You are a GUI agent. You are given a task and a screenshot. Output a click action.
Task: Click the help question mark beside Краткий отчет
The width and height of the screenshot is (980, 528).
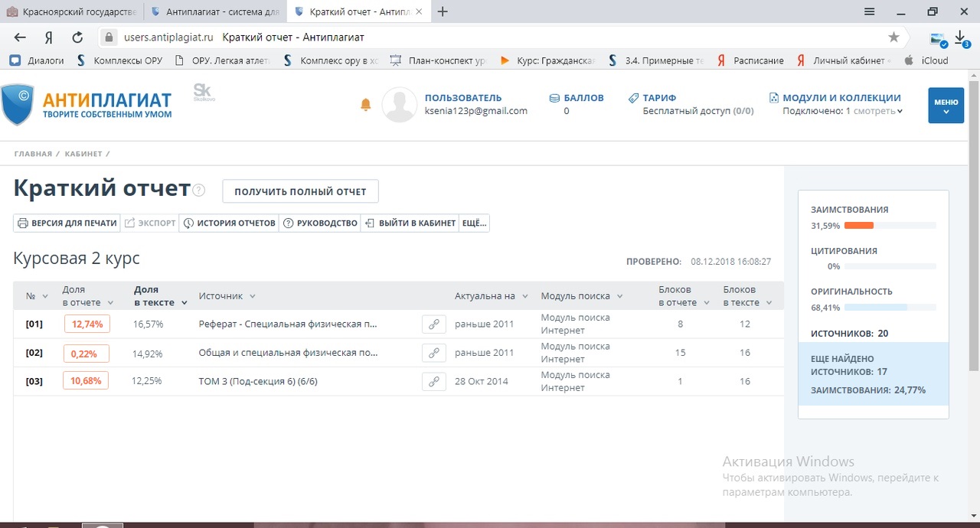coord(199,191)
